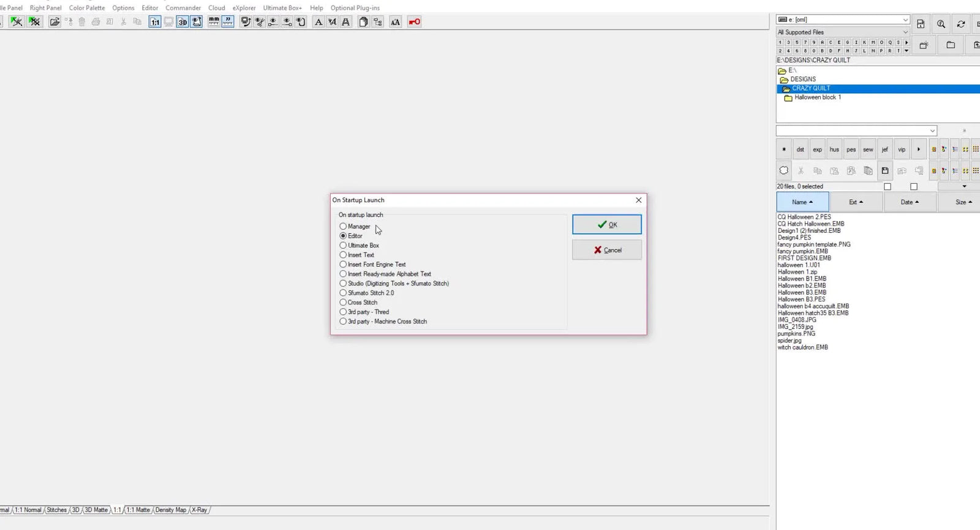Sort files by Name column header
Viewport: 980px width, 530px height.
pos(802,202)
